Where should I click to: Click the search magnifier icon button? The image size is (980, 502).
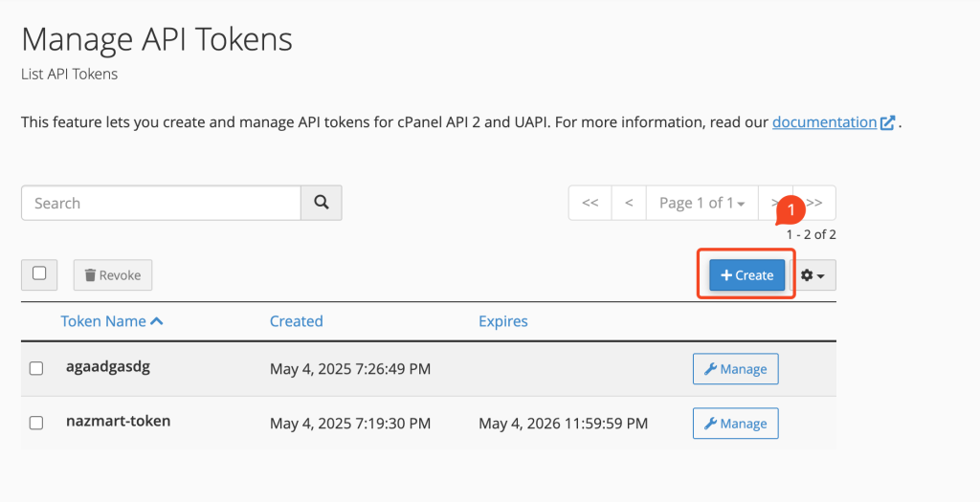pyautogui.click(x=322, y=203)
